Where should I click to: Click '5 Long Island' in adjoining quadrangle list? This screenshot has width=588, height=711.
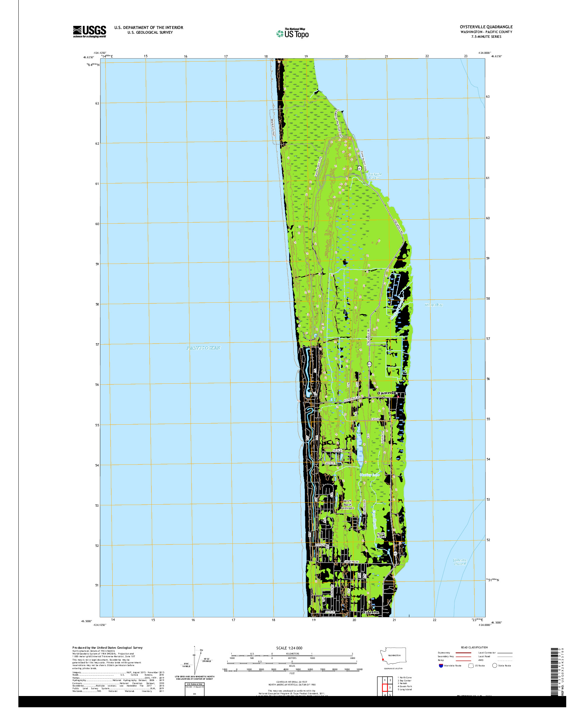[x=405, y=690]
